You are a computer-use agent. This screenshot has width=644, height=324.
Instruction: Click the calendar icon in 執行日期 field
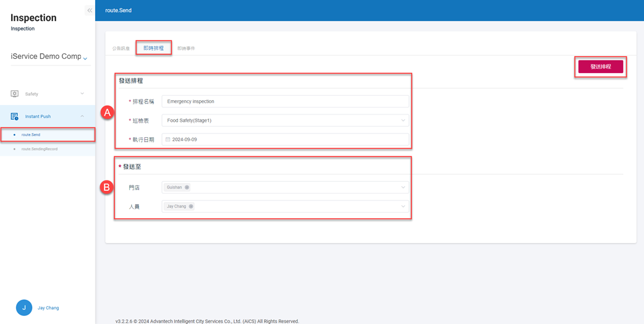(167, 140)
